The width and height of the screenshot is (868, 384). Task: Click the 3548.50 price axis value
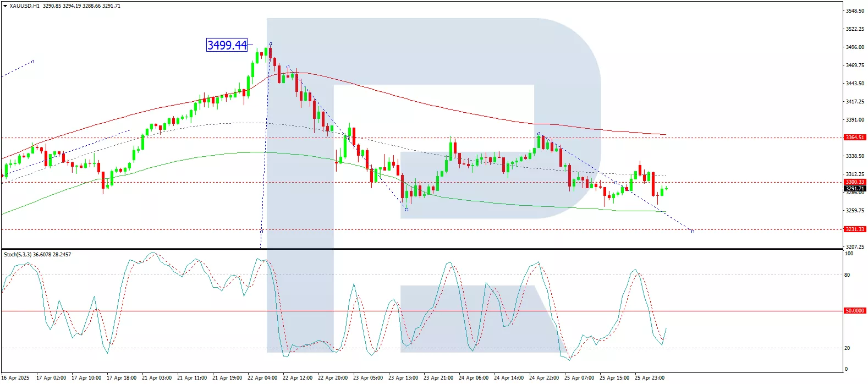tap(854, 11)
